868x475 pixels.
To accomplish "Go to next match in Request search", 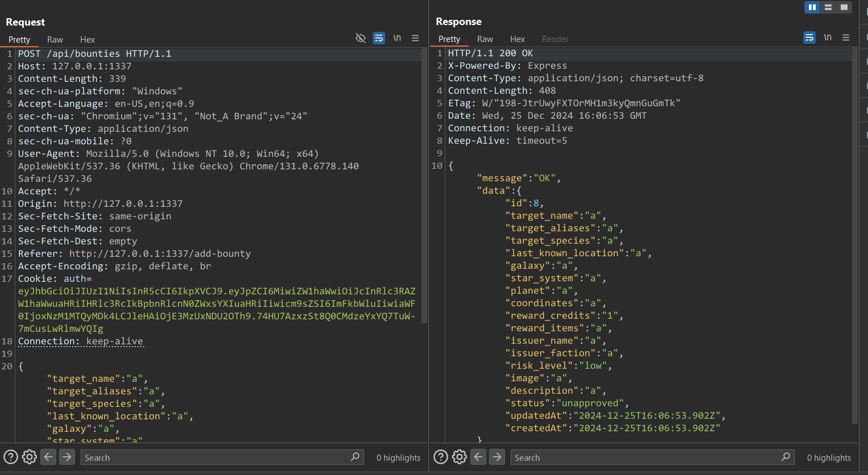I will click(x=67, y=457).
